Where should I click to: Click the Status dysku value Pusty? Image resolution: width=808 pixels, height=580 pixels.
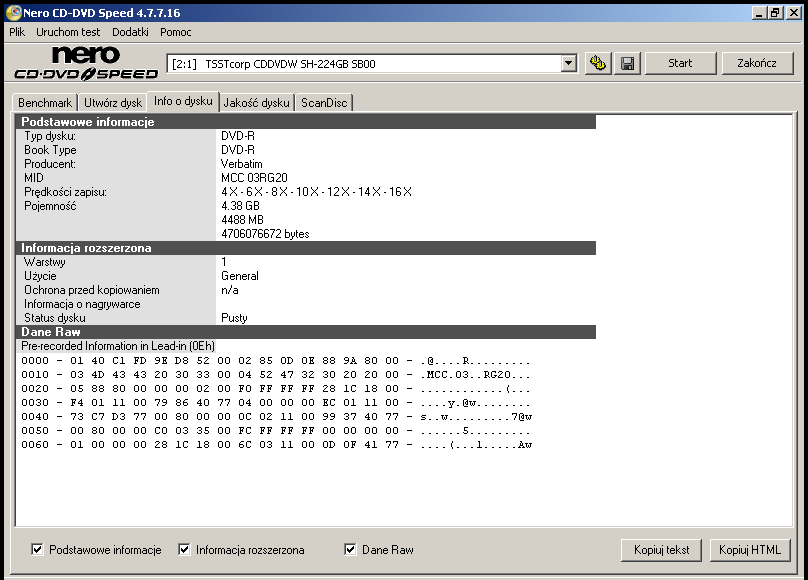[234, 318]
